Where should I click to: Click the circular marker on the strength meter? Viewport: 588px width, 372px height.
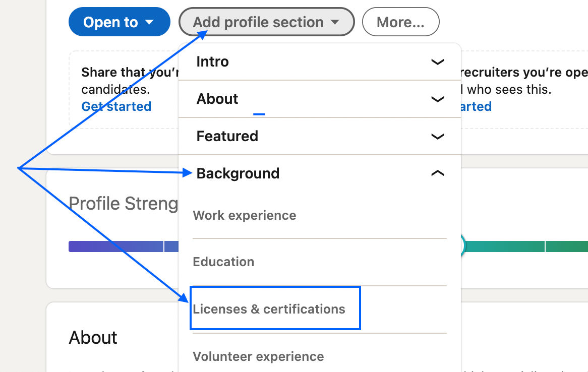click(462, 245)
